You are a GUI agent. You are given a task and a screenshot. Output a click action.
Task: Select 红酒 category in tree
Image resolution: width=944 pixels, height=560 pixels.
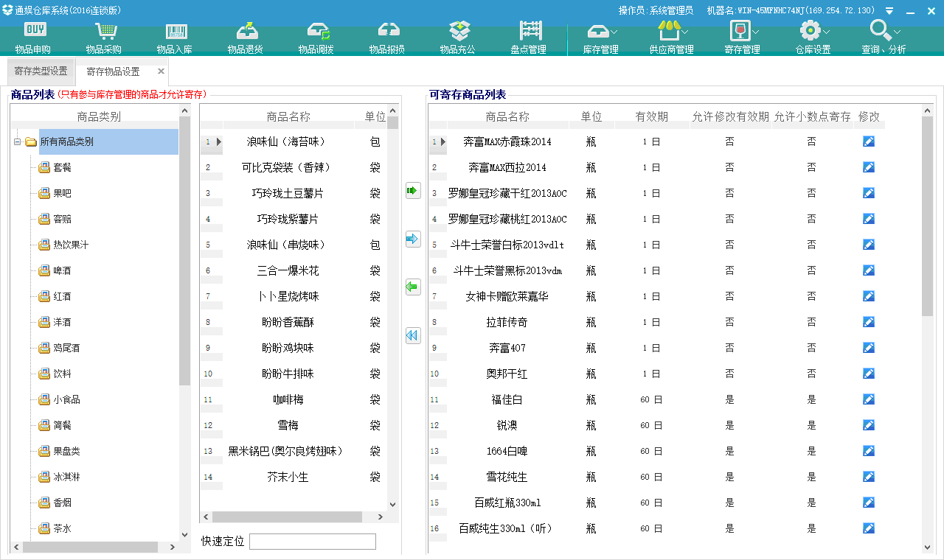62,296
